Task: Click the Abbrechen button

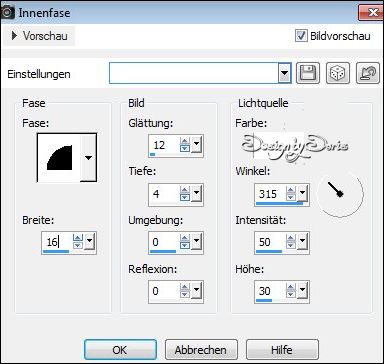Action: 201,350
